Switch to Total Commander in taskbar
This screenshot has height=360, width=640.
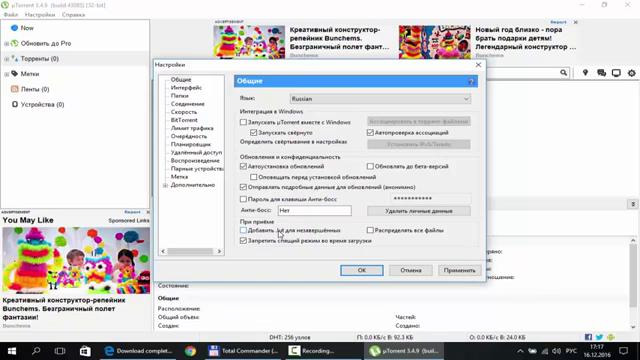click(x=244, y=351)
